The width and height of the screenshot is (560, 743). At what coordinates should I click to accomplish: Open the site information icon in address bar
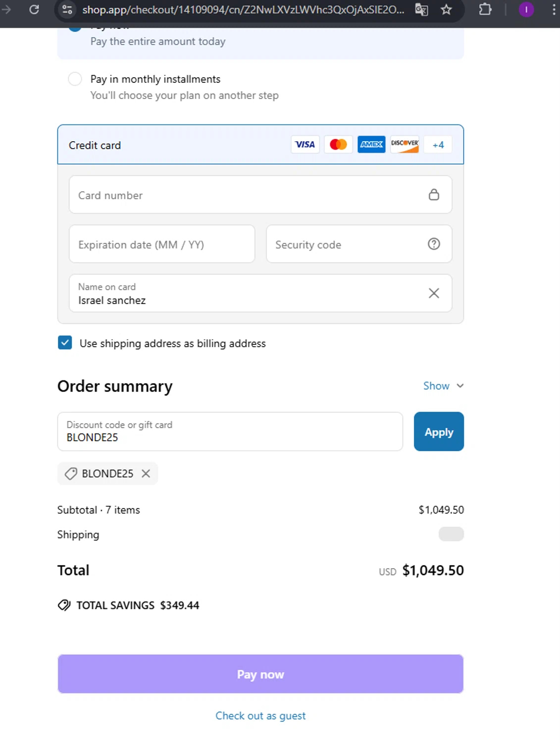pyautogui.click(x=67, y=9)
